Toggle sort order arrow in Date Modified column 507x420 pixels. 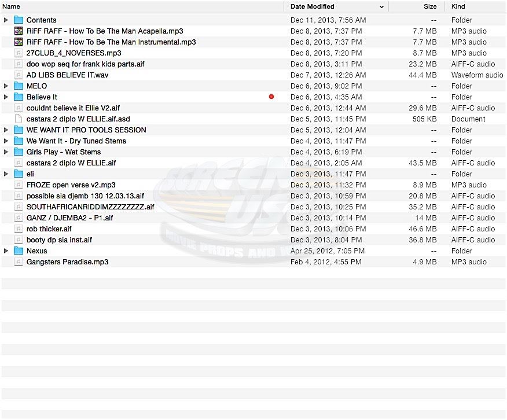pyautogui.click(x=381, y=7)
